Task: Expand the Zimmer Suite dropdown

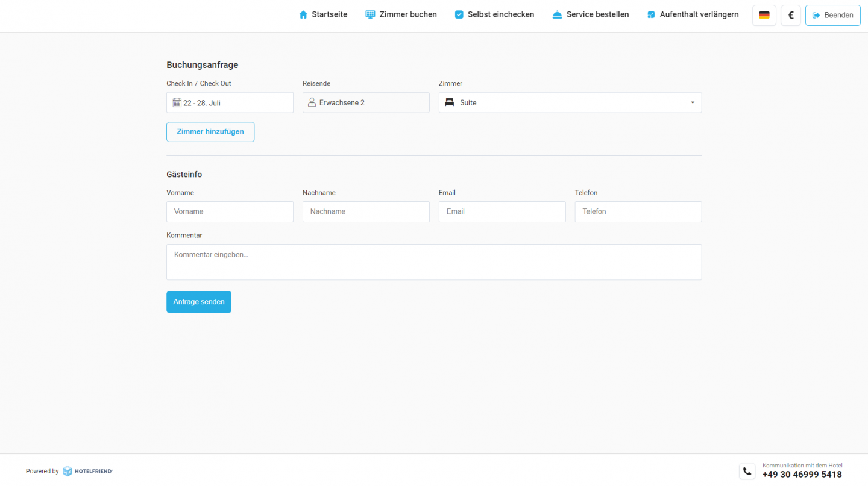Action: click(x=570, y=102)
